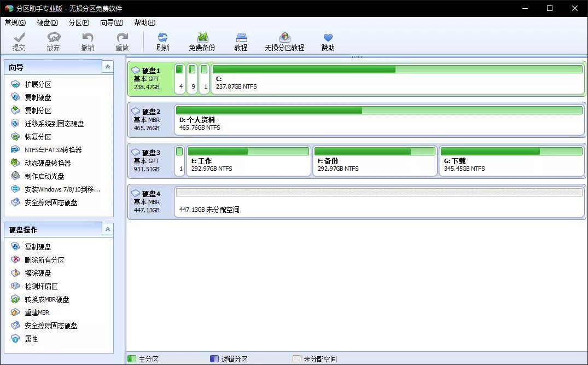Image resolution: width=588 pixels, height=365 pixels.
Task: Select the F: 备份 partition
Action: [375, 161]
